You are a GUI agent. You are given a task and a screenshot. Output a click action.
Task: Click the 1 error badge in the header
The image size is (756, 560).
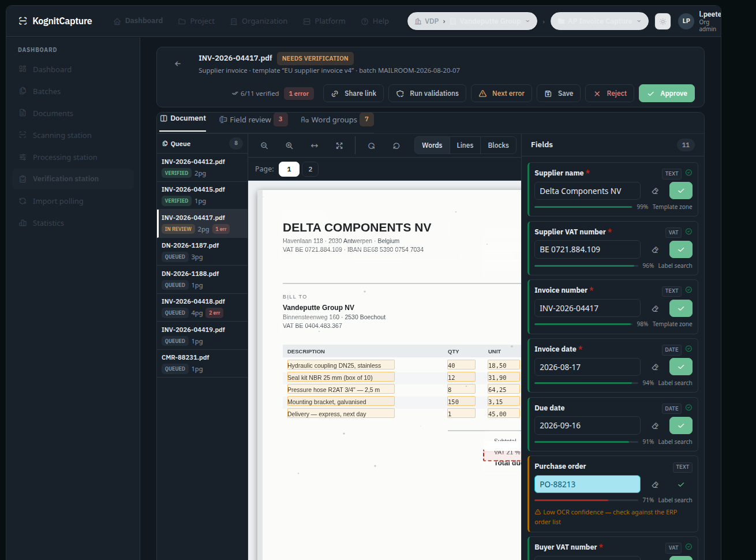coord(299,94)
